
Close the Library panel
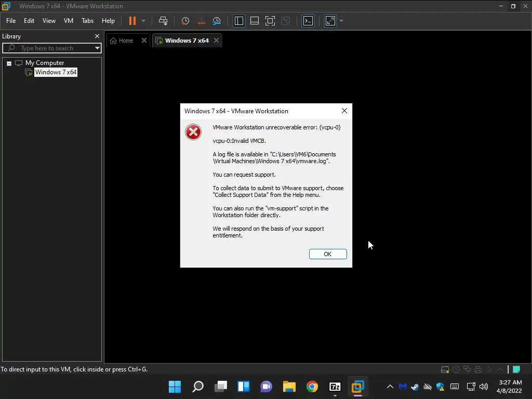click(97, 36)
